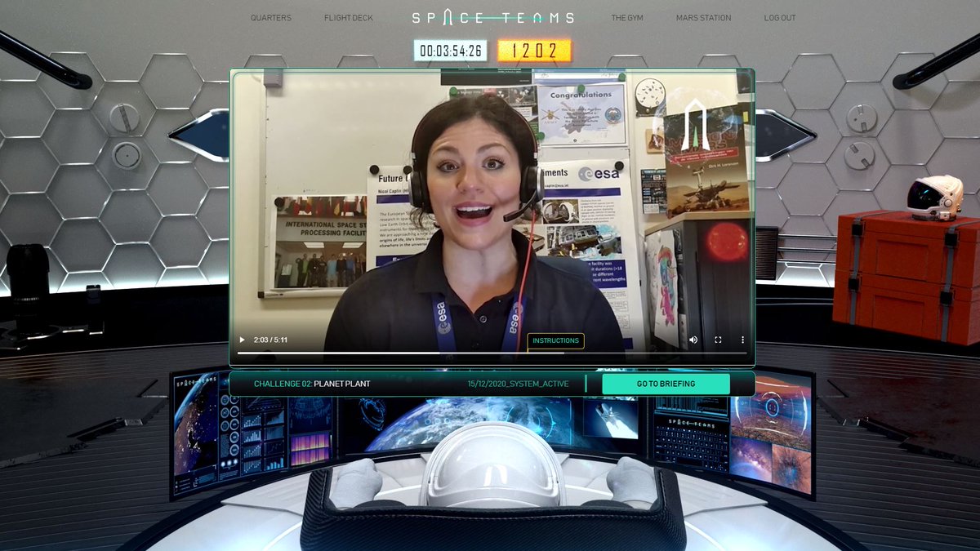Open The Gym navigation item
980x551 pixels.
627,18
